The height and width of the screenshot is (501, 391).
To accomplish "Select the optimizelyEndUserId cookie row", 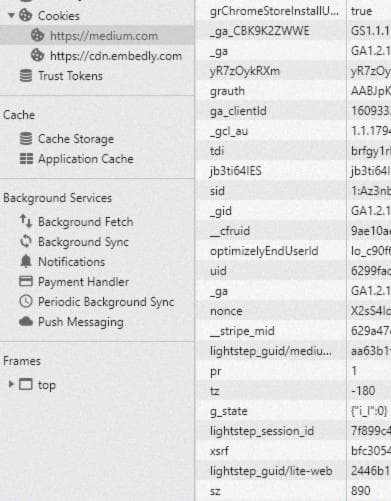I will tap(293, 251).
